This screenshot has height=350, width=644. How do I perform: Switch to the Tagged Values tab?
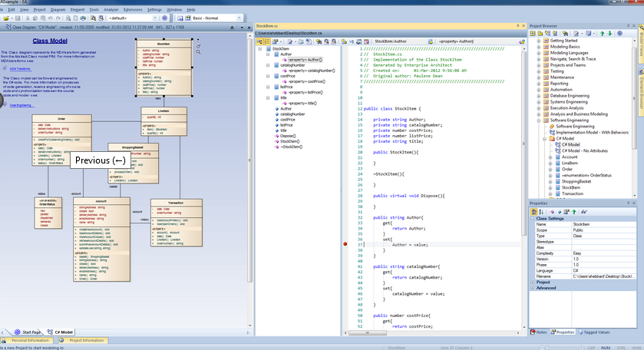point(594,332)
